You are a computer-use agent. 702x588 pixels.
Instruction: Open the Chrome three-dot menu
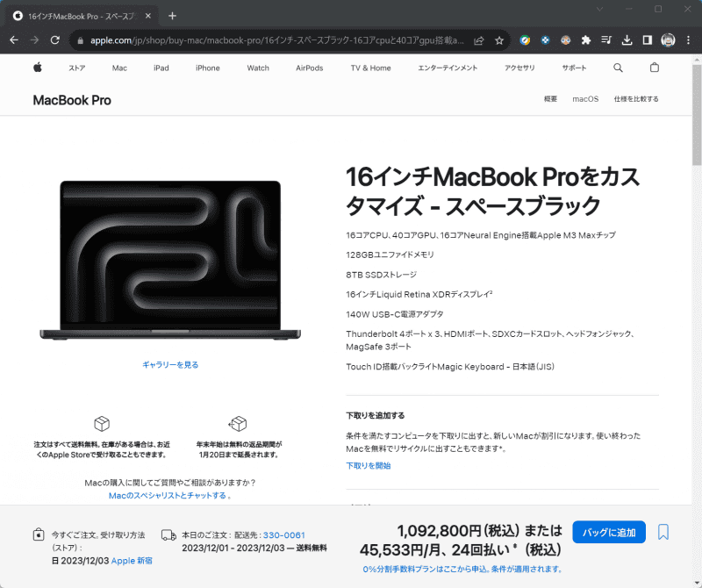(688, 40)
